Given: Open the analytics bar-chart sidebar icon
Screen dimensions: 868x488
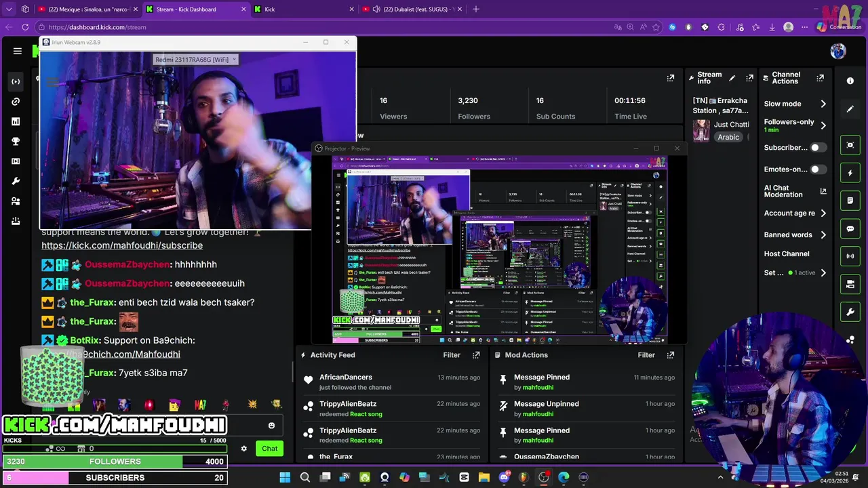Looking at the screenshot, I should tap(16, 121).
